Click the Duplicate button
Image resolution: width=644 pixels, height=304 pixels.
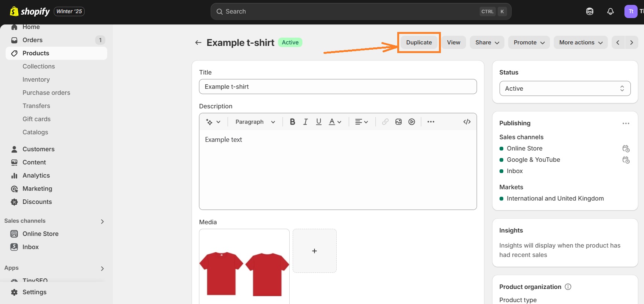419,43
